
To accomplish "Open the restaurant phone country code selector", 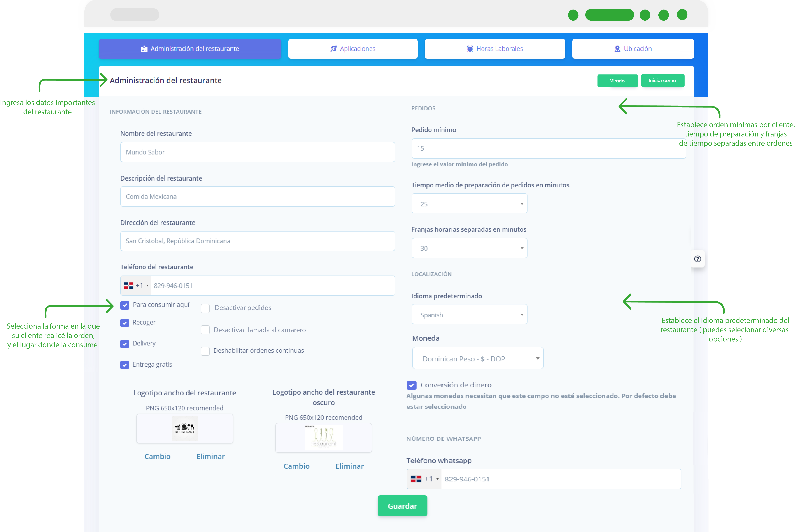I will click(136, 286).
